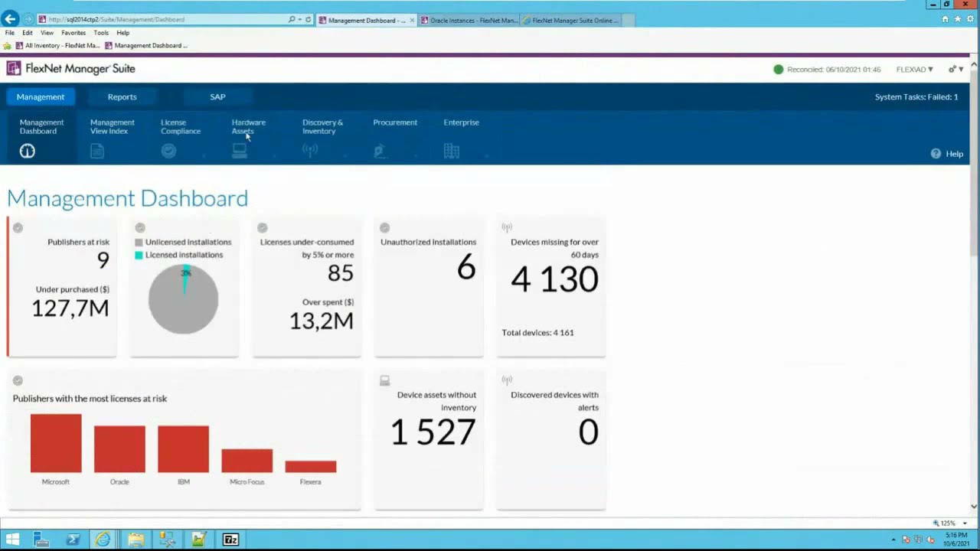
Task: Click the green reconciled status indicator
Action: pos(779,70)
